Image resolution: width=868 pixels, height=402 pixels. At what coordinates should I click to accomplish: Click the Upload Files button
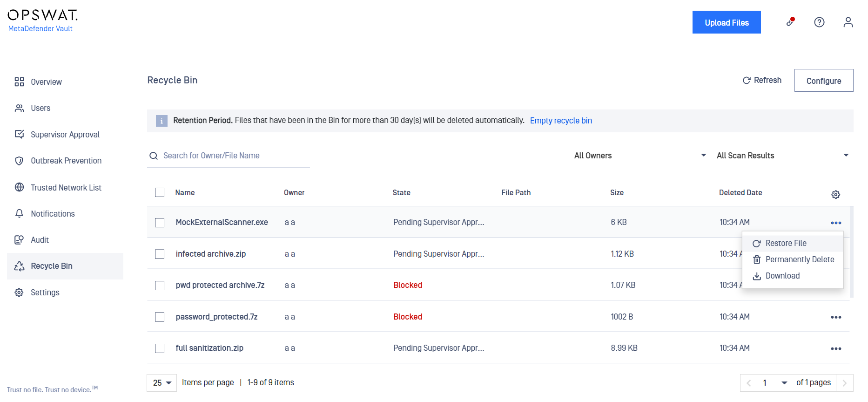coord(727,22)
